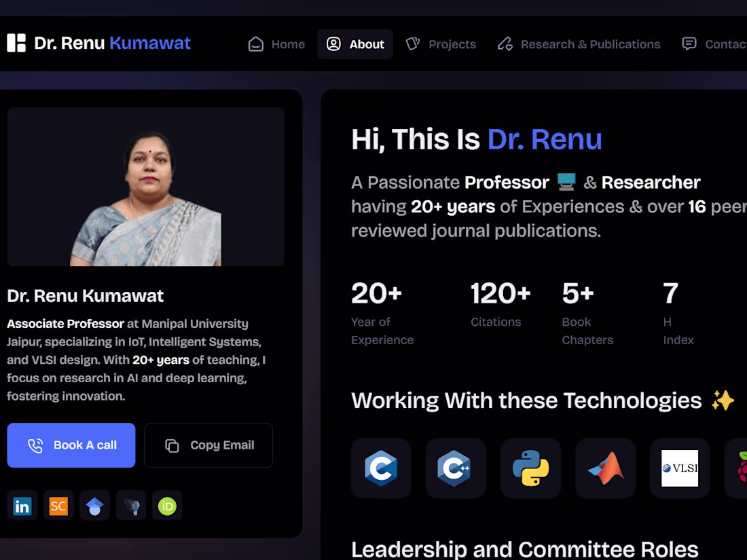Click the Python technology icon
Image resolution: width=747 pixels, height=560 pixels.
point(531,468)
